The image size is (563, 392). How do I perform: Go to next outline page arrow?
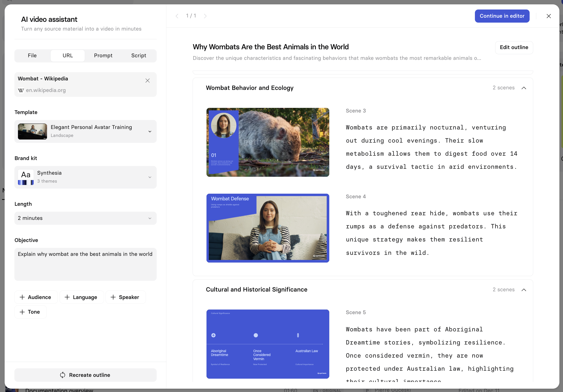205,16
